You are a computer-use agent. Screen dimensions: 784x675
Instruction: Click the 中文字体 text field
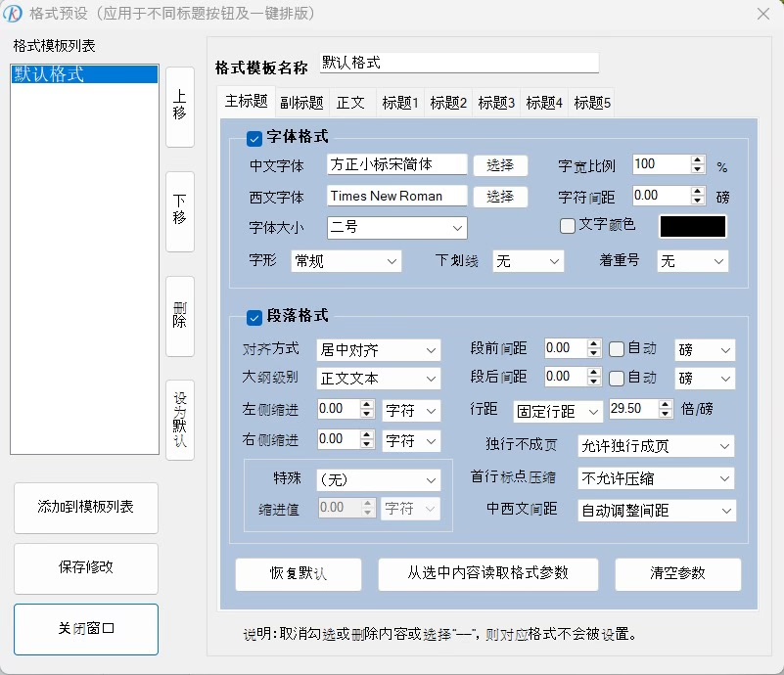397,164
